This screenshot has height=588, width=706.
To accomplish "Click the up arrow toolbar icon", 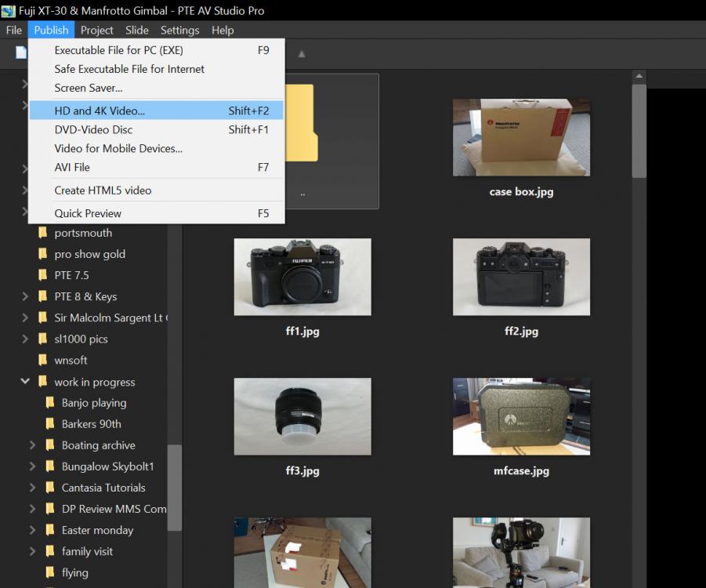I will 302,54.
